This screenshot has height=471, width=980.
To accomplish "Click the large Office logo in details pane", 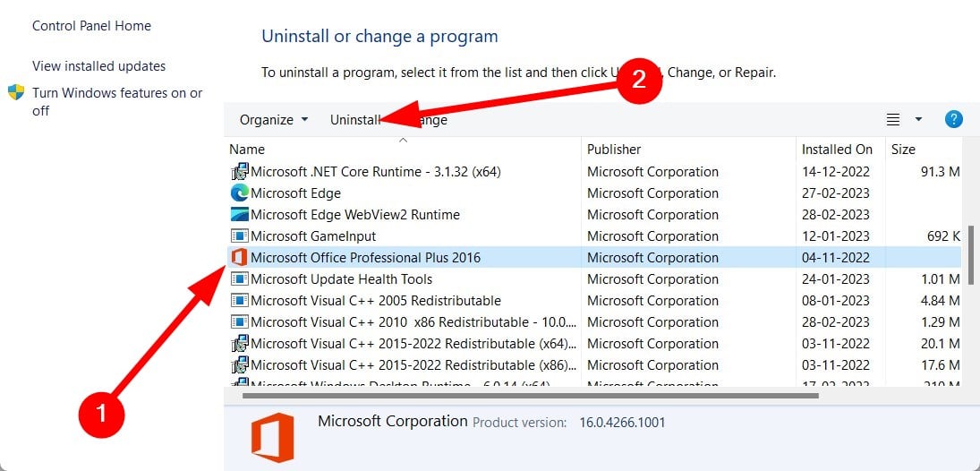I will pos(272,437).
